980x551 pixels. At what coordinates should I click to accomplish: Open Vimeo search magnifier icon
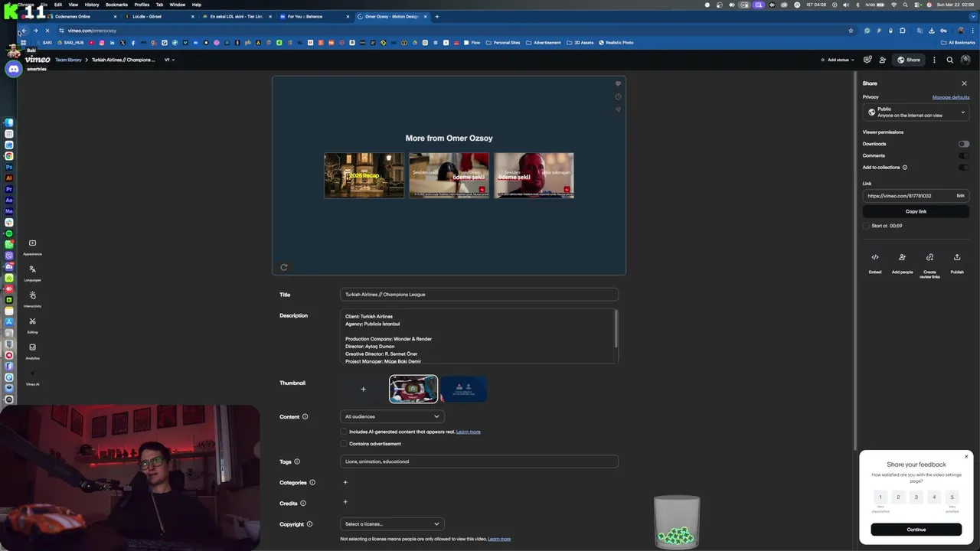click(x=949, y=60)
